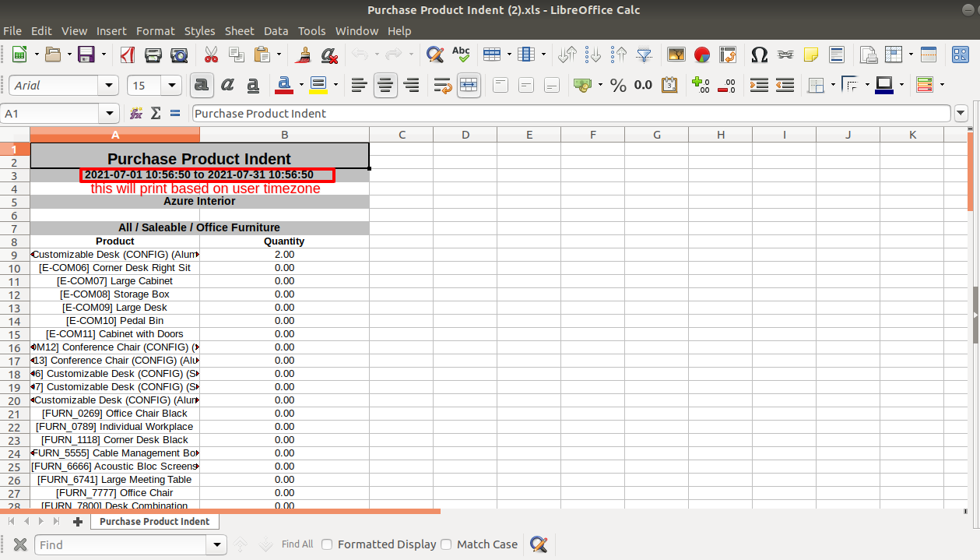Apply the red font color
980x560 pixels.
(x=284, y=85)
